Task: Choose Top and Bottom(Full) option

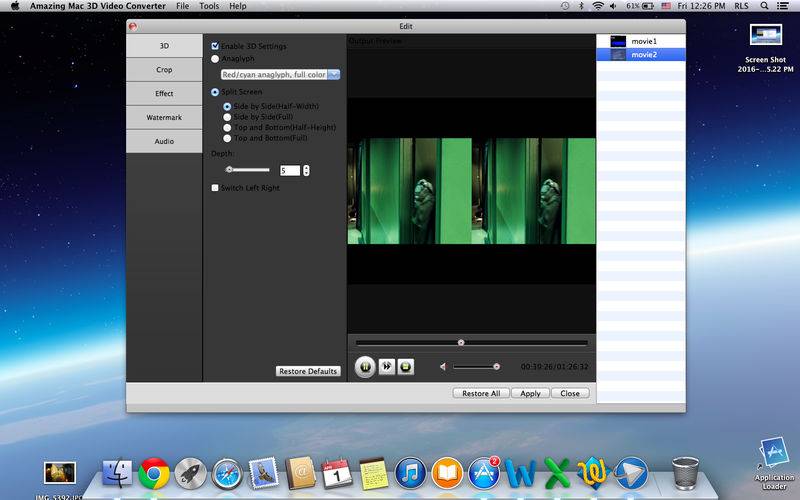Action: pos(227,138)
